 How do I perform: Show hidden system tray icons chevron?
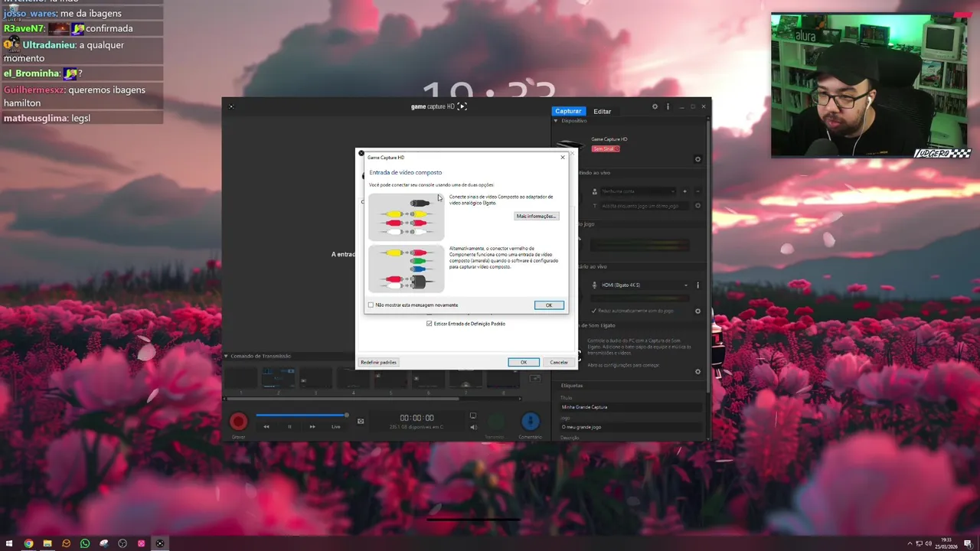pos(910,543)
